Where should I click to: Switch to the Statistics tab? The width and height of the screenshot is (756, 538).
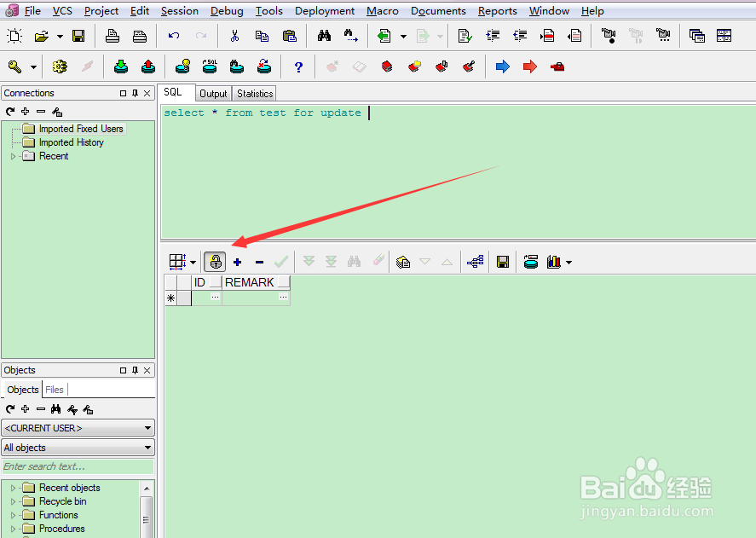click(255, 94)
